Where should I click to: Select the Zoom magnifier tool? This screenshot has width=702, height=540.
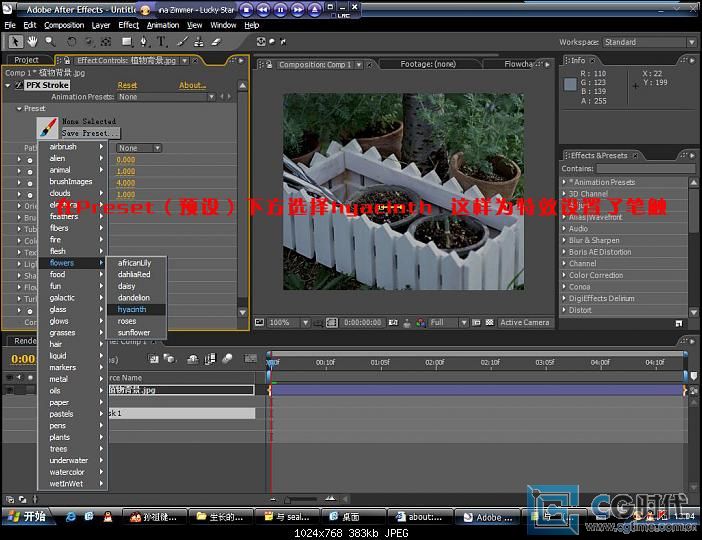click(x=50, y=42)
